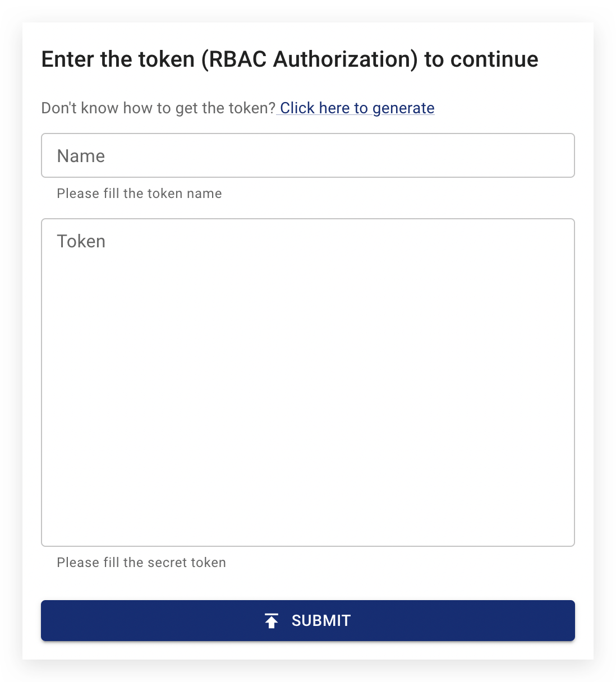Click the RBAC Authorization dialog heading
Image resolution: width=616 pixels, height=682 pixels.
(289, 59)
